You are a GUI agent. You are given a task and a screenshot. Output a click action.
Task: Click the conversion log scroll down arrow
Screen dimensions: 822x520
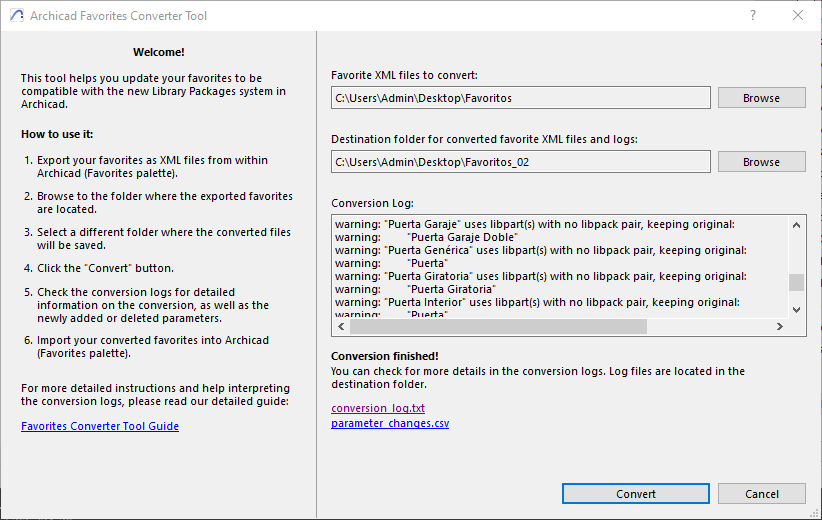point(796,309)
